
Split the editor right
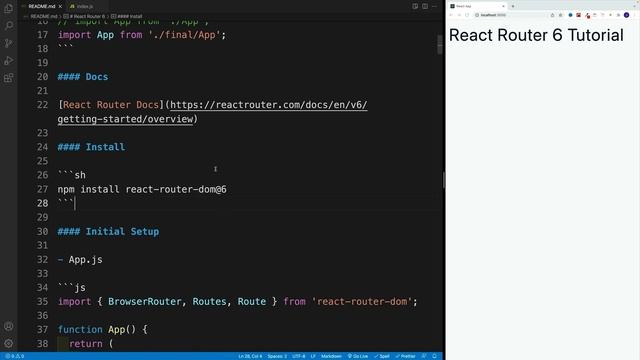point(425,6)
